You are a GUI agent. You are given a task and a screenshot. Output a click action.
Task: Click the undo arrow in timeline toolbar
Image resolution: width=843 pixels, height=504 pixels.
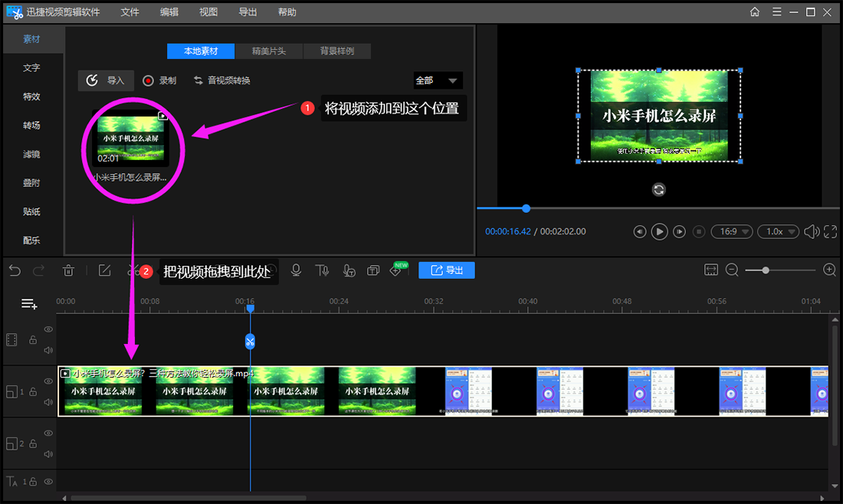[15, 270]
